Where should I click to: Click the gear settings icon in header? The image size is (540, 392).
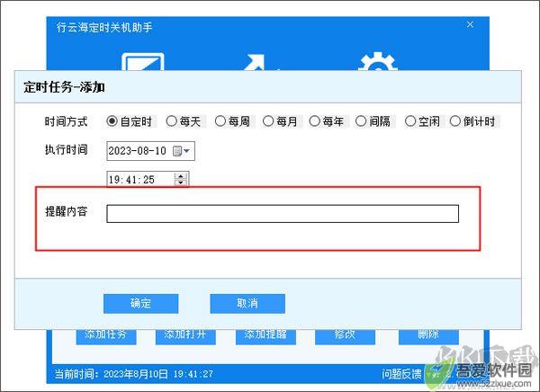378,61
